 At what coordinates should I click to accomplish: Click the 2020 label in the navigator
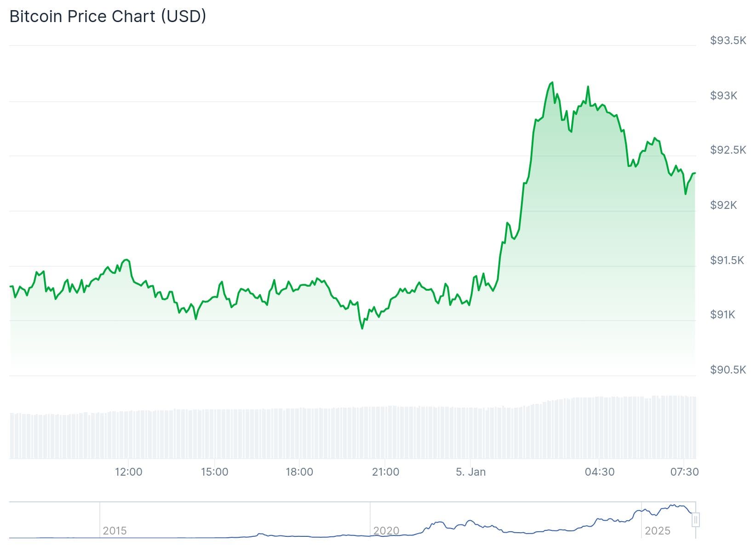[386, 531]
